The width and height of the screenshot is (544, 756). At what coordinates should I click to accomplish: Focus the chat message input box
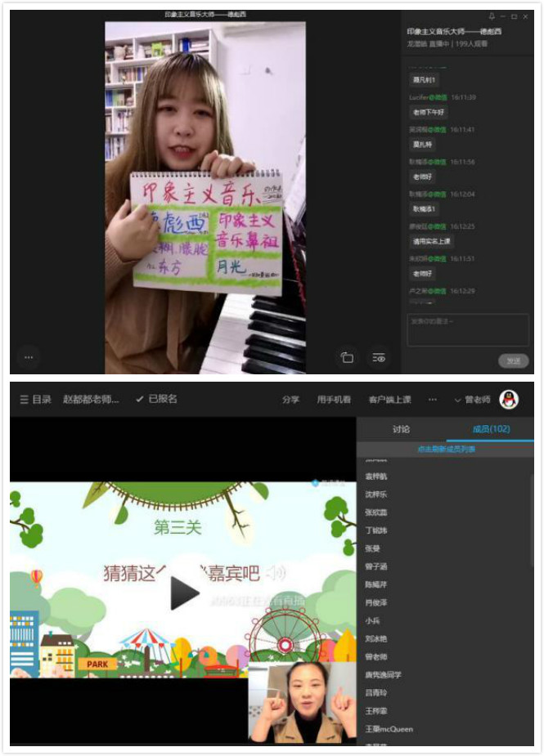click(x=468, y=330)
